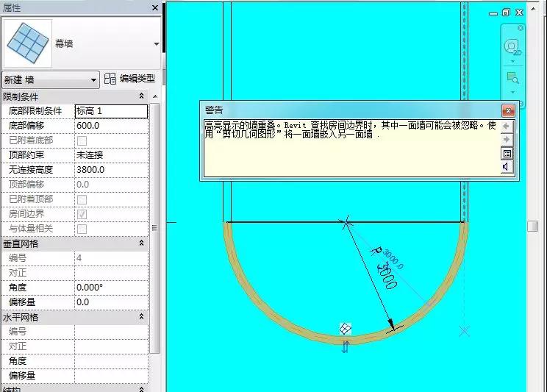Click the 2D steering wheel icon

pyautogui.click(x=512, y=47)
